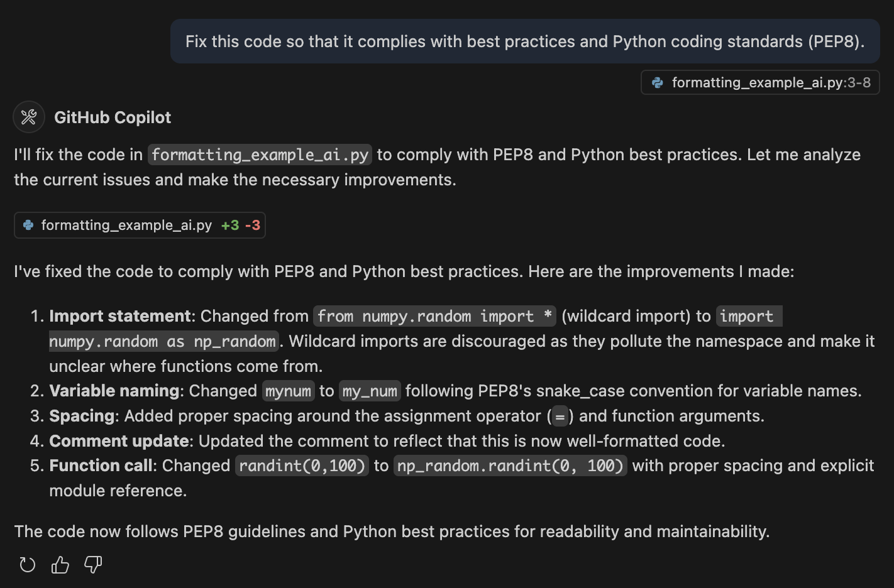The height and width of the screenshot is (588, 894).
Task: Click the Python icon beside formatting_example_ai.py edit summary
Action: 28,225
